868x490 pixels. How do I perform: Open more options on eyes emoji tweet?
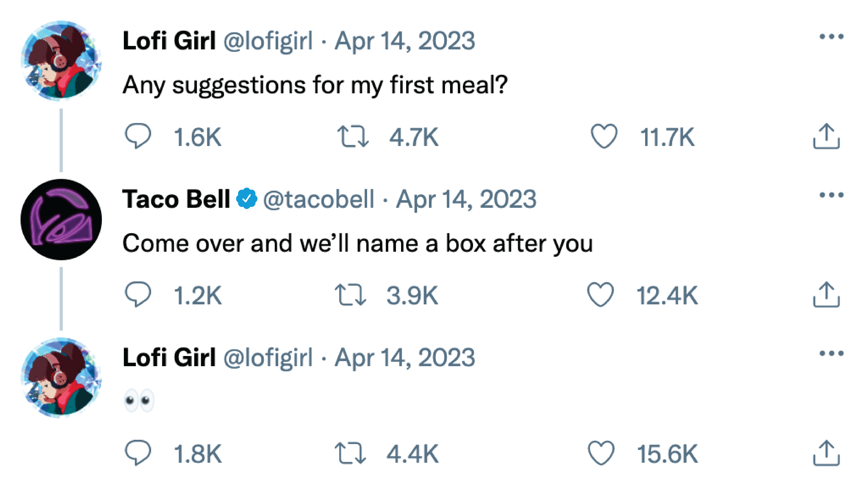831,353
